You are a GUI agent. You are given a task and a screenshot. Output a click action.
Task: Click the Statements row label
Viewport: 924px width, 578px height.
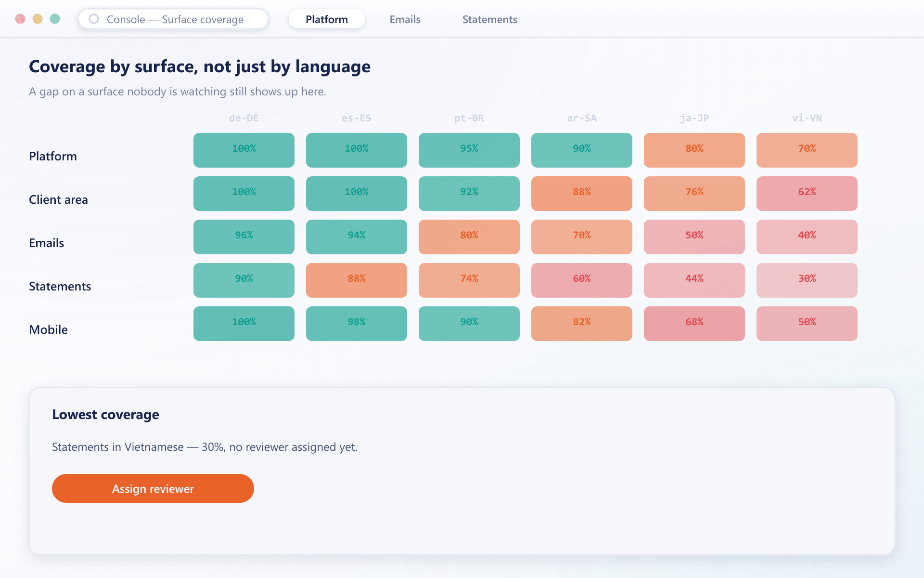click(x=60, y=286)
